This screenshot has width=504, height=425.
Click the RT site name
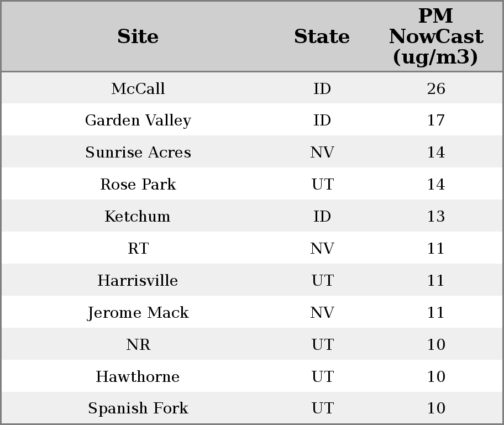pyautogui.click(x=138, y=249)
